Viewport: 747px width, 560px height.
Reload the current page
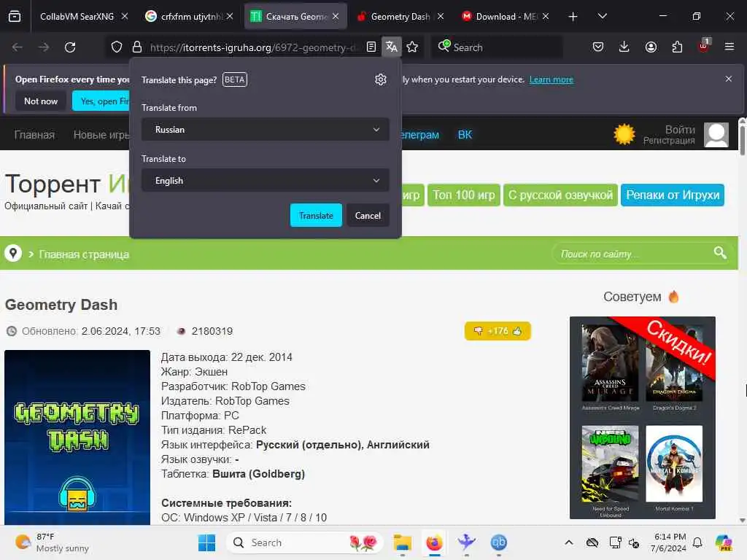(70, 47)
